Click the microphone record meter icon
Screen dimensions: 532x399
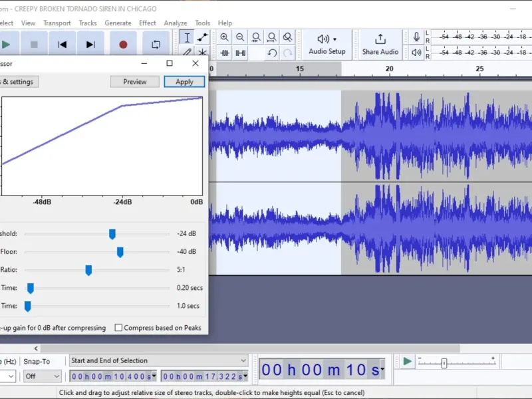[416, 37]
